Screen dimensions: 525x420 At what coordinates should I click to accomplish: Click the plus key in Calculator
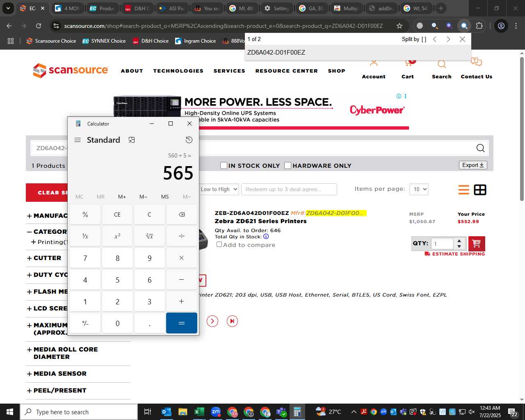pyautogui.click(x=182, y=301)
